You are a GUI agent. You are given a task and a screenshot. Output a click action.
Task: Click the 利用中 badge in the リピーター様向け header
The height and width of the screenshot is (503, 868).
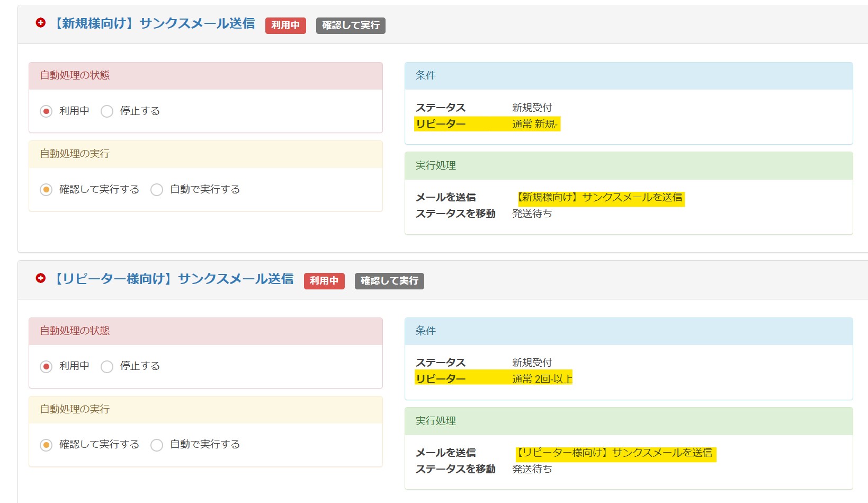click(324, 281)
